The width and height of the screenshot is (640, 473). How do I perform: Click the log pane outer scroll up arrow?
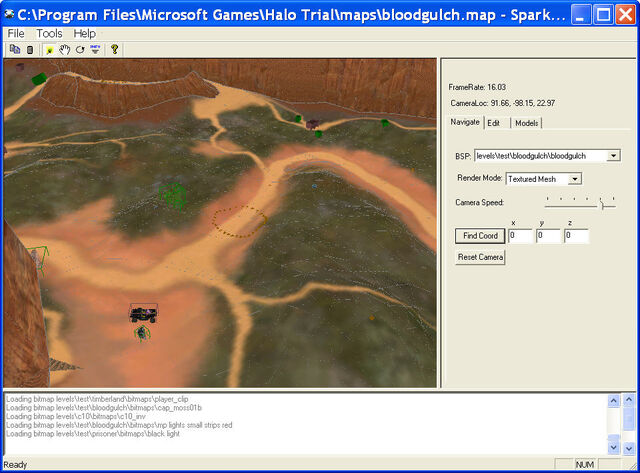click(x=629, y=400)
